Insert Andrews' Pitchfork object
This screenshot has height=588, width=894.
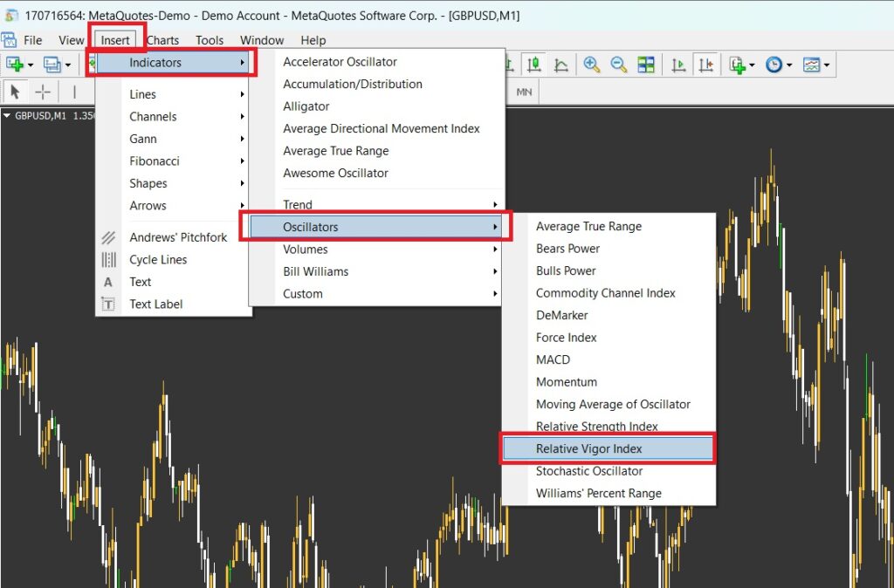point(178,237)
